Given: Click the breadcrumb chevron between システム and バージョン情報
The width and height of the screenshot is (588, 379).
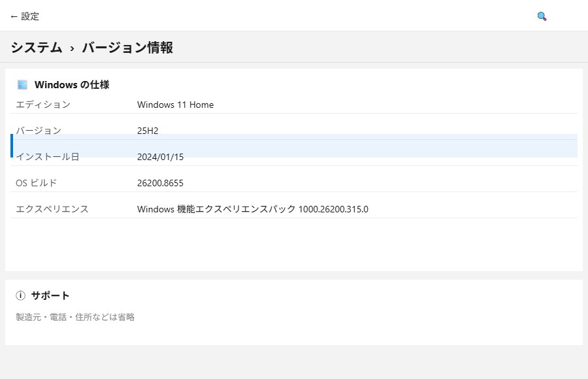Looking at the screenshot, I should coord(72,48).
